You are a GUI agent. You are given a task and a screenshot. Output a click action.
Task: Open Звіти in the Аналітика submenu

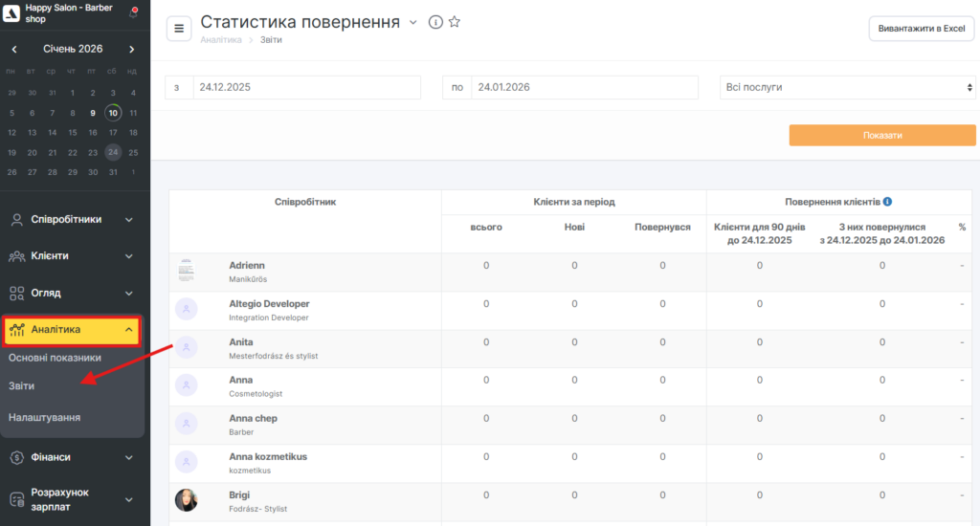coord(21,385)
